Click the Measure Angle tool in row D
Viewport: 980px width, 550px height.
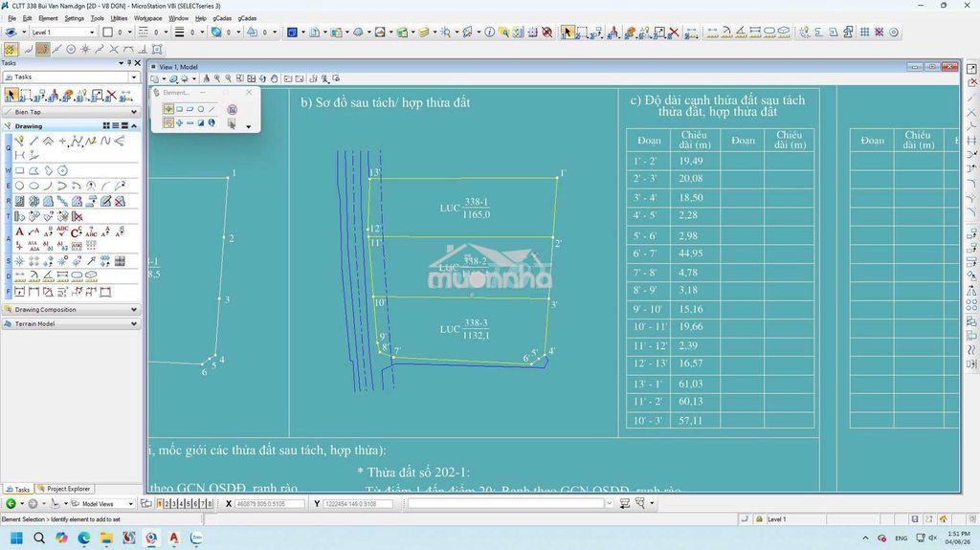[48, 275]
